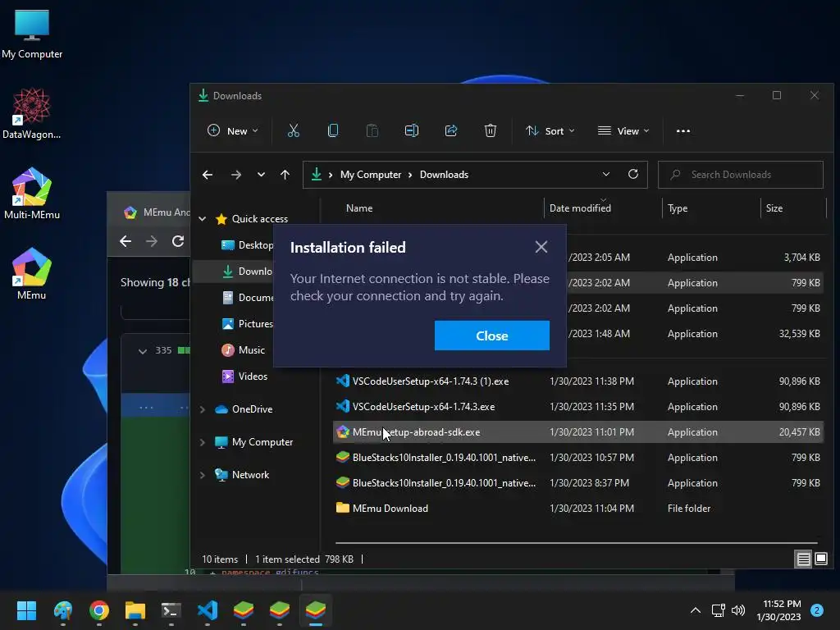840x630 pixels.
Task: Open DataWagon desktop shortcut
Action: click(x=32, y=113)
